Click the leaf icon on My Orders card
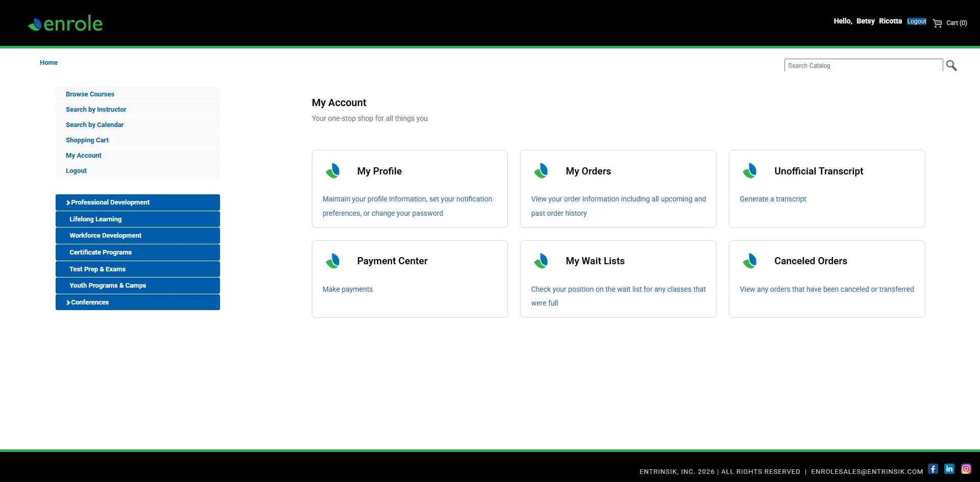 542,171
